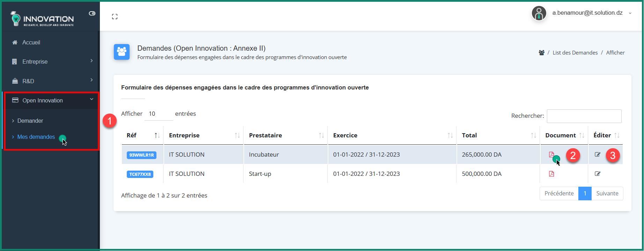Sort table by Total column
This screenshot has width=644, height=251.
(498, 135)
